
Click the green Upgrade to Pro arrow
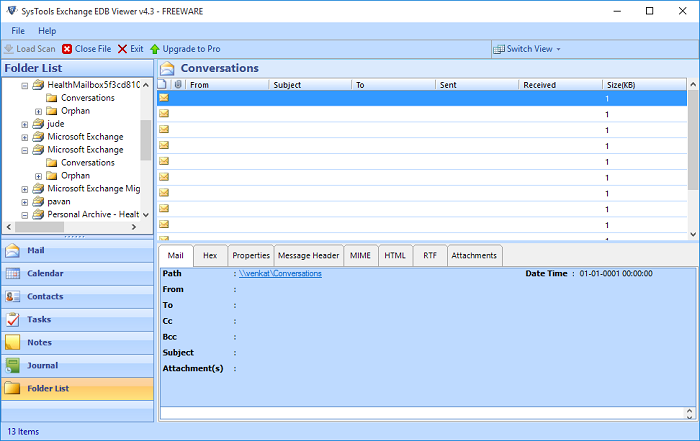(x=155, y=49)
